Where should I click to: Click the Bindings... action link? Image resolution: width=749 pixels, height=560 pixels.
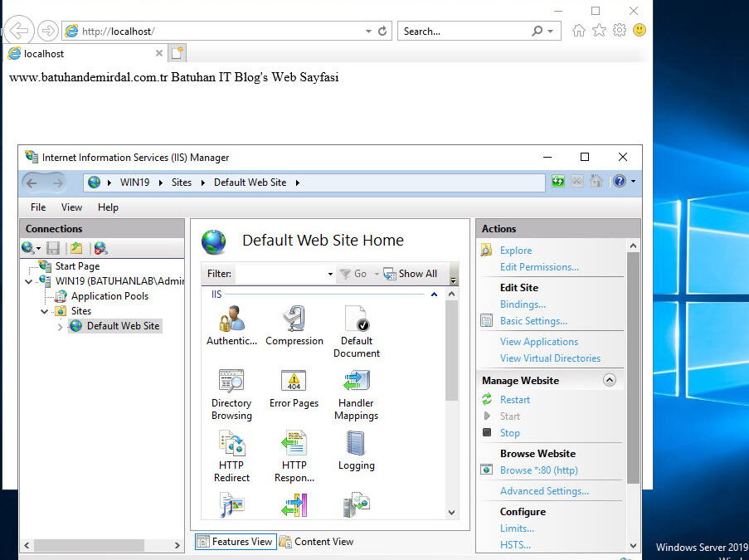coord(523,304)
